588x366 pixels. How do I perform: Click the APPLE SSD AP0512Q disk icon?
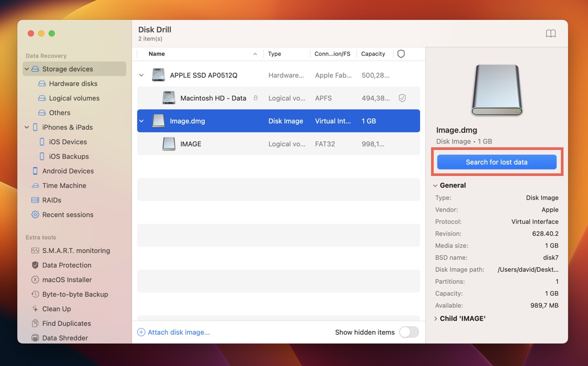point(158,75)
